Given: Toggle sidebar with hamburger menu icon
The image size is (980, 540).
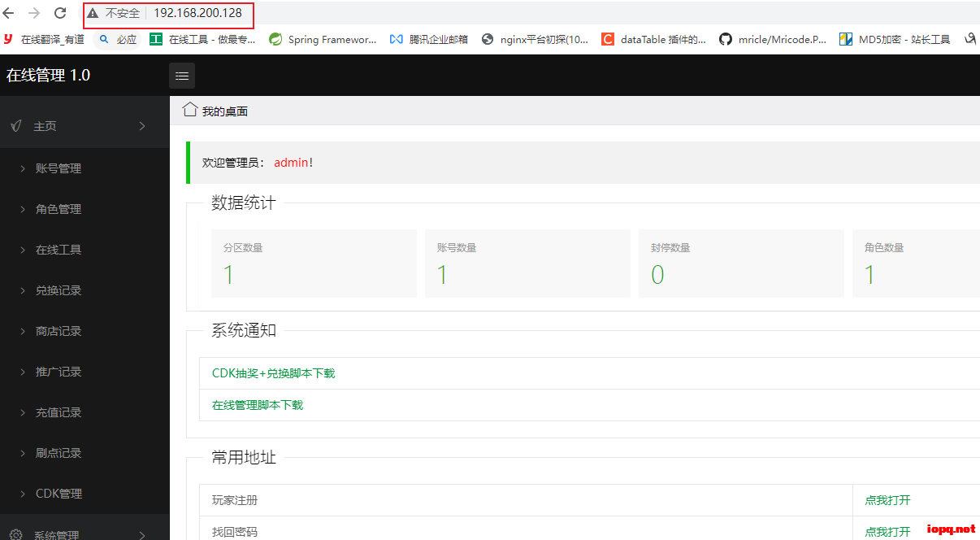Looking at the screenshot, I should (x=182, y=76).
